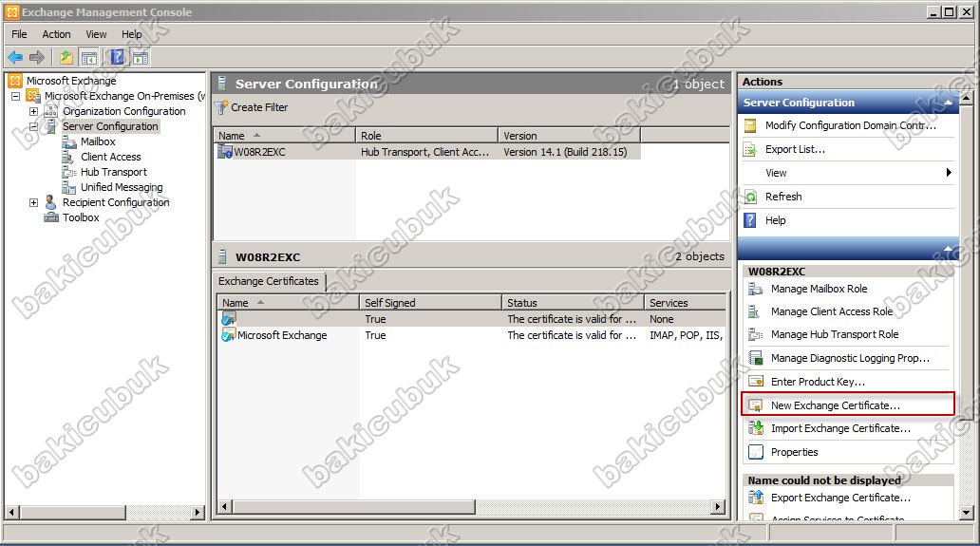Click the Manage Client Access Role icon
This screenshot has width=980, height=546.
756,311
